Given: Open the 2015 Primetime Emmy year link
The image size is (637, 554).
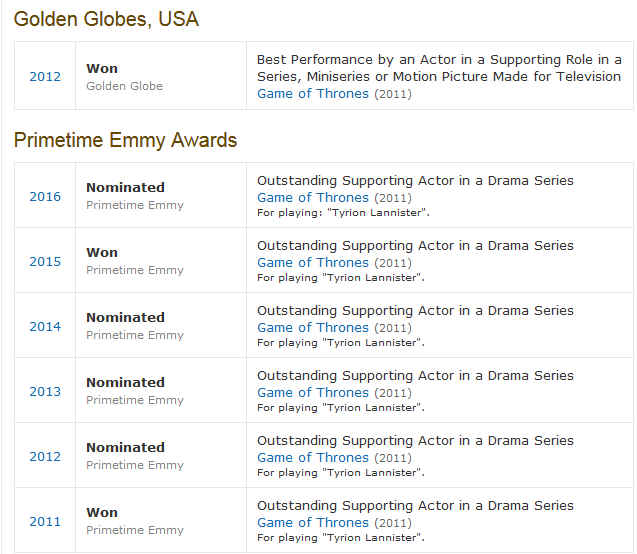Looking at the screenshot, I should [45, 262].
